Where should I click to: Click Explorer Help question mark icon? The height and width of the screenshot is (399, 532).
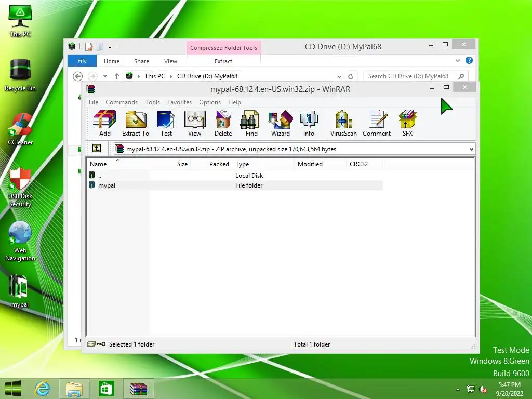(x=469, y=60)
